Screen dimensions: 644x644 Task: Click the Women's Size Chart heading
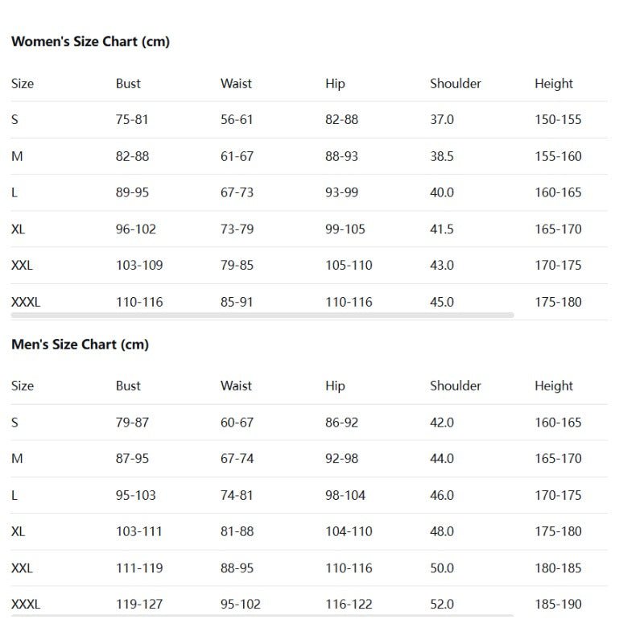pyautogui.click(x=90, y=42)
